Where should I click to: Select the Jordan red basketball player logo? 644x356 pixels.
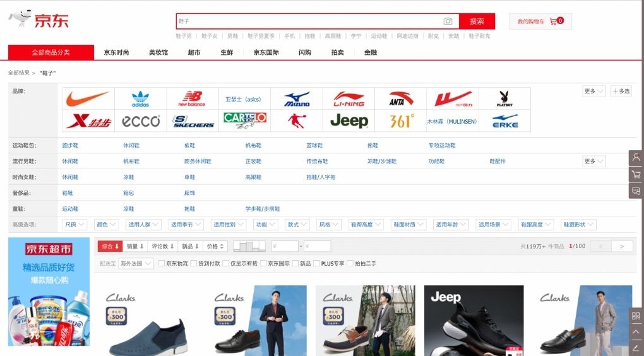coord(297,121)
